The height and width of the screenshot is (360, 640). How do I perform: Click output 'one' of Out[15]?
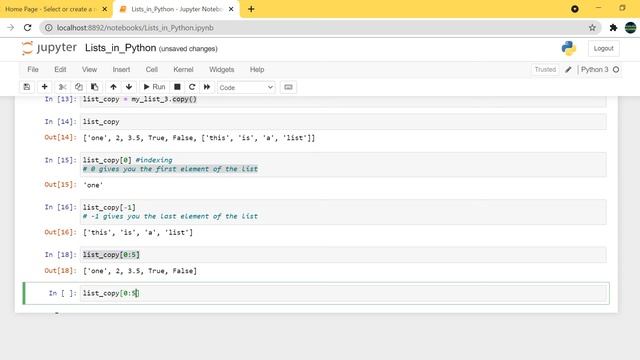pyautogui.click(x=93, y=185)
